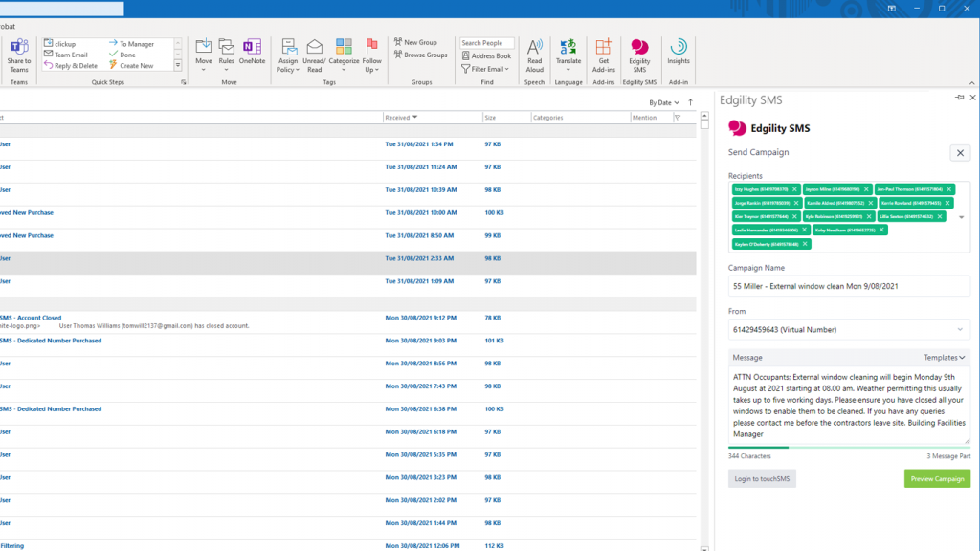Viewport: 980px width, 551px height.
Task: Click Browse Groups
Action: pyautogui.click(x=421, y=55)
